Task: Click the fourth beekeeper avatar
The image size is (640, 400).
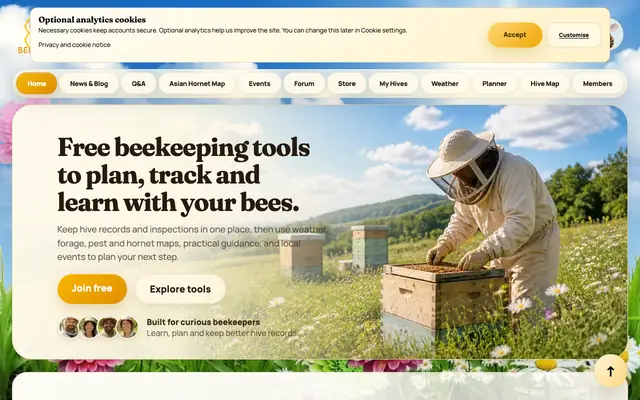Action: pyautogui.click(x=127, y=327)
